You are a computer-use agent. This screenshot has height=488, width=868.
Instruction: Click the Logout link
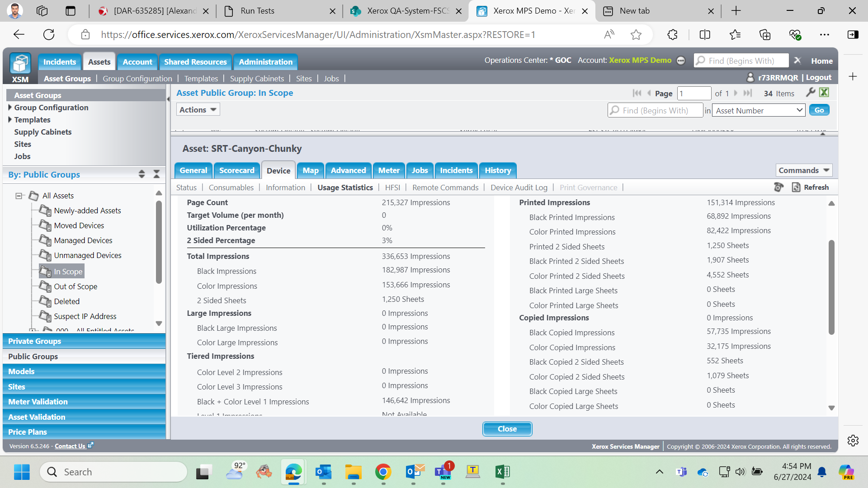coord(818,77)
